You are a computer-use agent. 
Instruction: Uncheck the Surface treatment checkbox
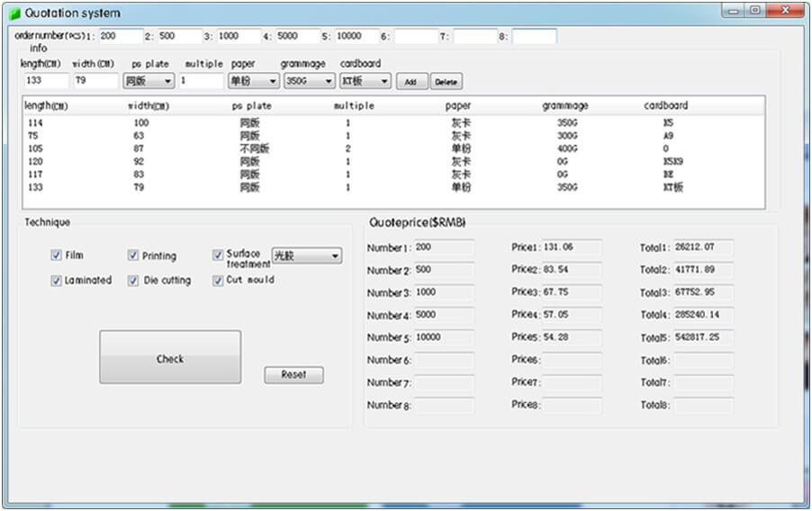click(218, 255)
